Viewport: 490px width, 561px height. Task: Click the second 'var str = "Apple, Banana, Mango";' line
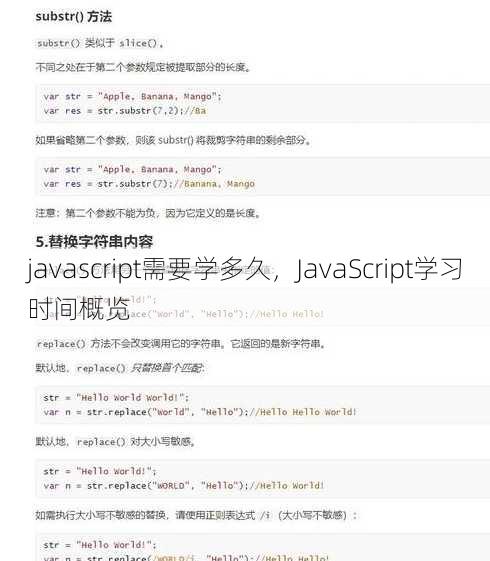[x=133, y=170]
